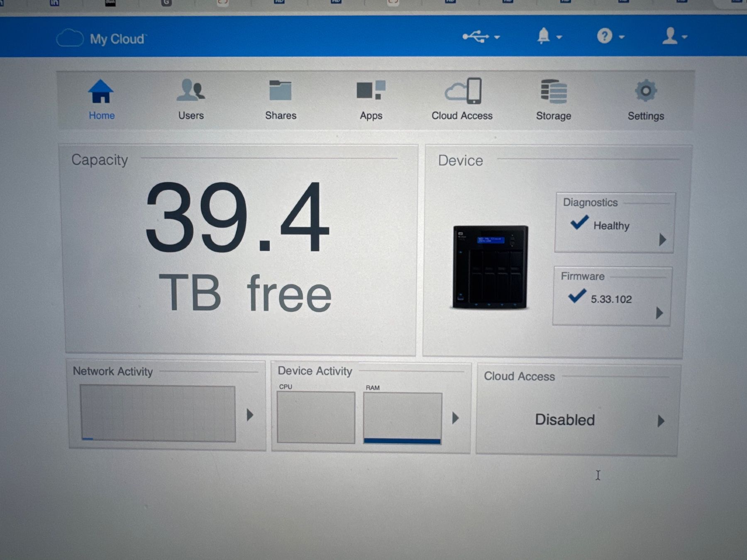Click the USB devices icon
This screenshot has width=747, height=560.
(476, 37)
